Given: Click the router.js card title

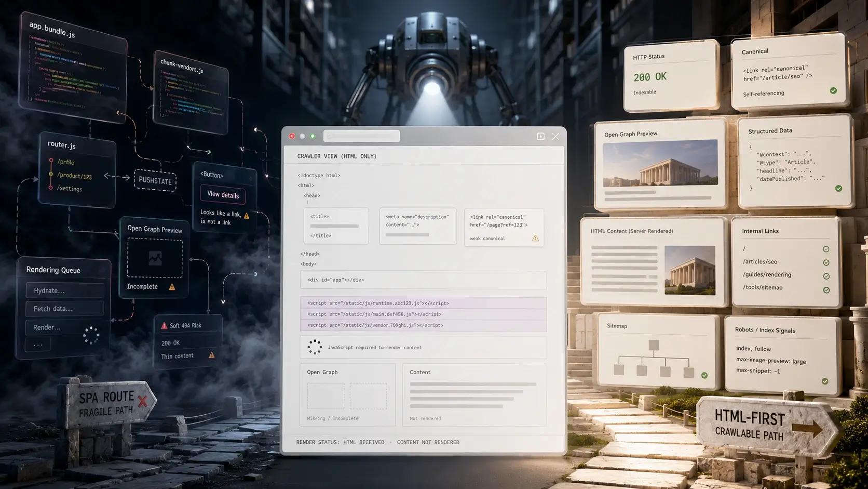Looking at the screenshot, I should click(x=61, y=144).
